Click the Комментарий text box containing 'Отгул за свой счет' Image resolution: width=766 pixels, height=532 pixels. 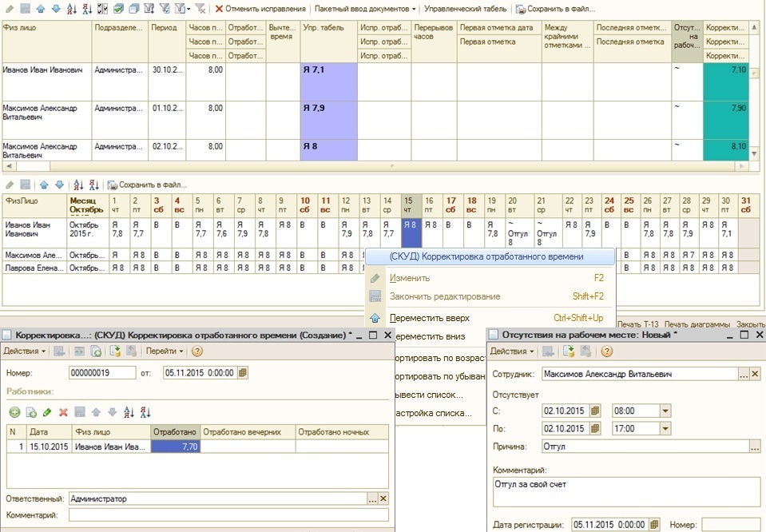point(625,492)
